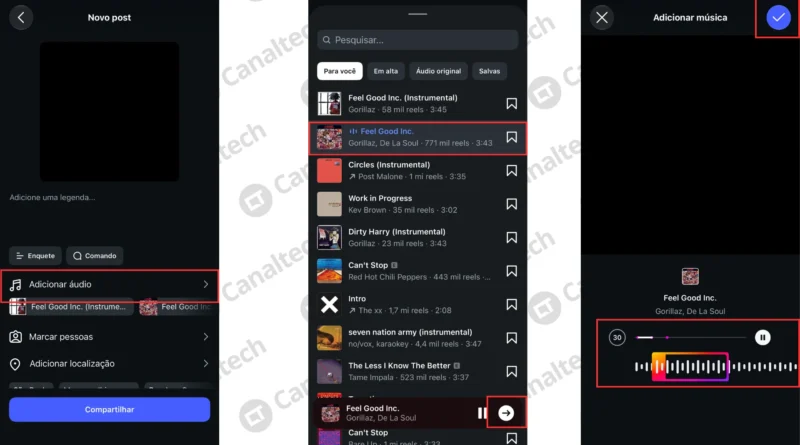
Task: Click the person tag icon beside Marcar pessoas
Action: click(x=16, y=337)
